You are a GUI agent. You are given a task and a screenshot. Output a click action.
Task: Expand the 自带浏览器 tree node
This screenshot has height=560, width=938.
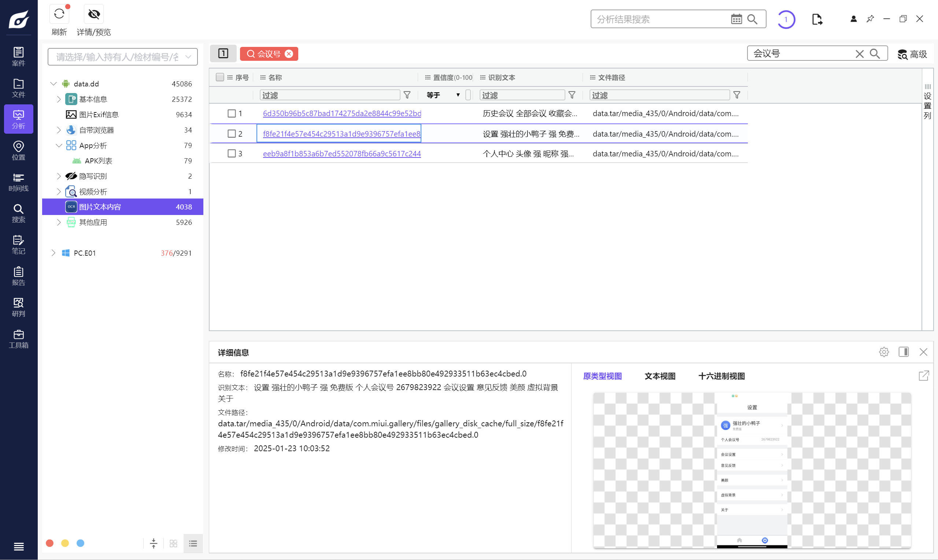pos(59,130)
